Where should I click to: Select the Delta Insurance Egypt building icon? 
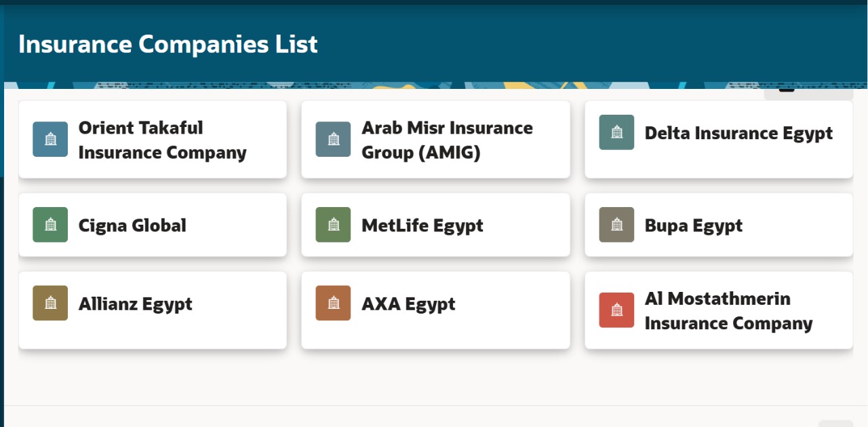click(x=616, y=132)
